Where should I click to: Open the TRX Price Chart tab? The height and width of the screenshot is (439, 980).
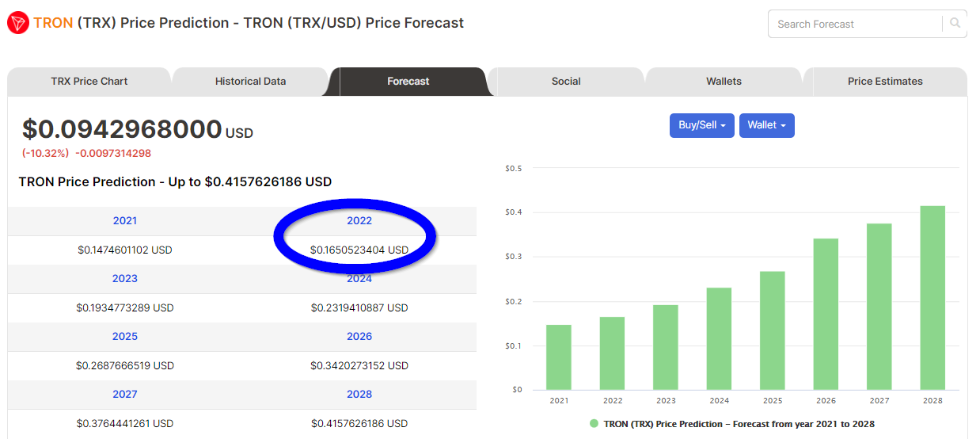coord(89,81)
